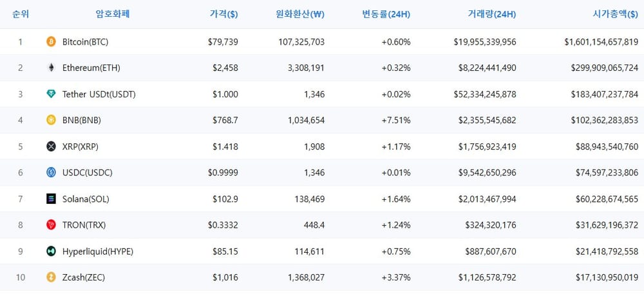Click TRON price $0.3332
This screenshot has height=296, width=644.
point(223,225)
